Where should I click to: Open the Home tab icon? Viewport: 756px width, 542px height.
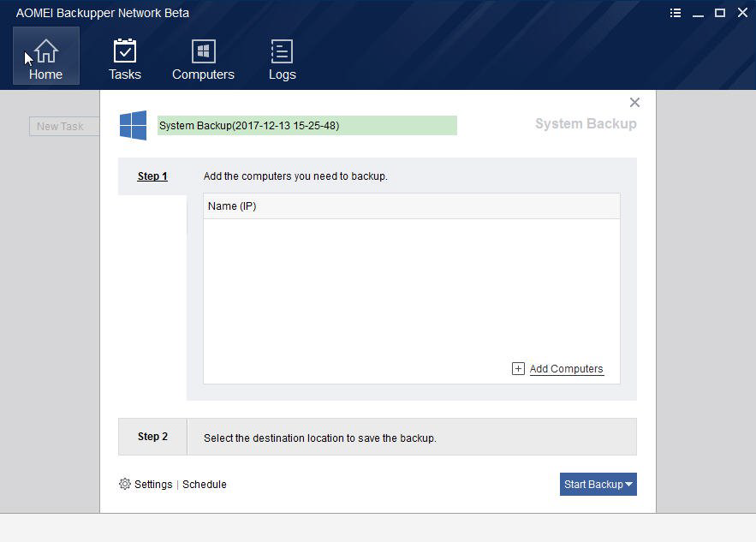point(47,51)
